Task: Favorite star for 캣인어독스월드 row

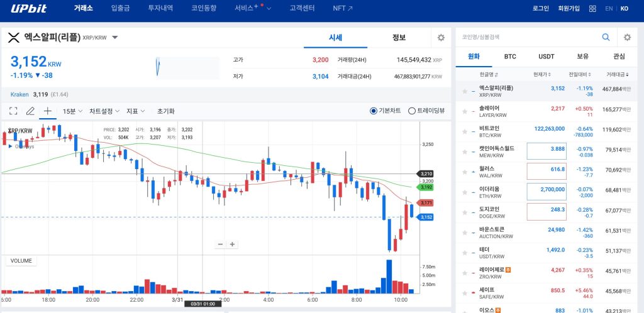Action: click(x=465, y=151)
